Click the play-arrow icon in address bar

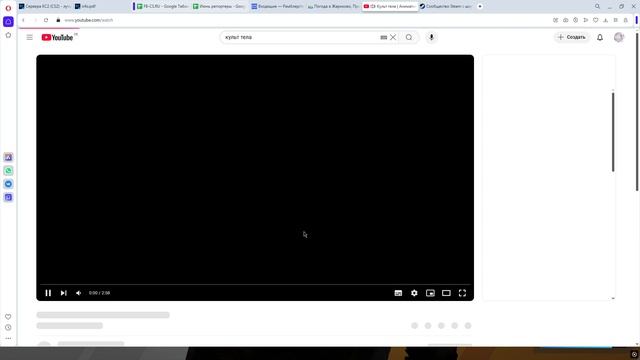pos(586,20)
